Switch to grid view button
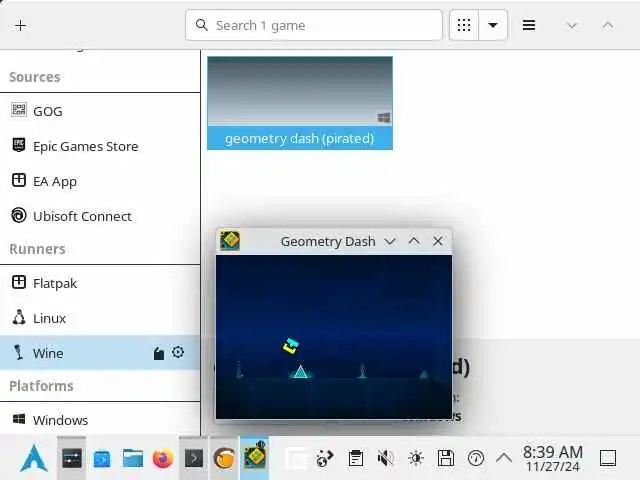Viewport: 640px width, 480px height. [x=464, y=25]
